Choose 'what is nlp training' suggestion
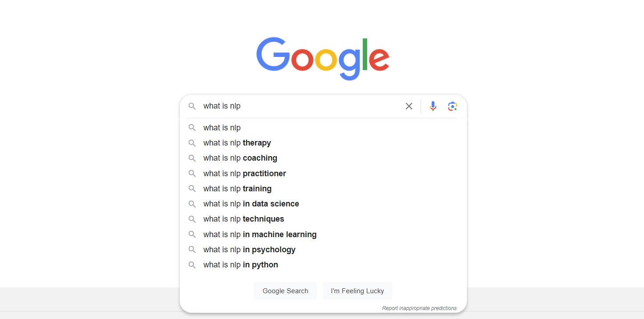644x319 pixels. click(237, 189)
